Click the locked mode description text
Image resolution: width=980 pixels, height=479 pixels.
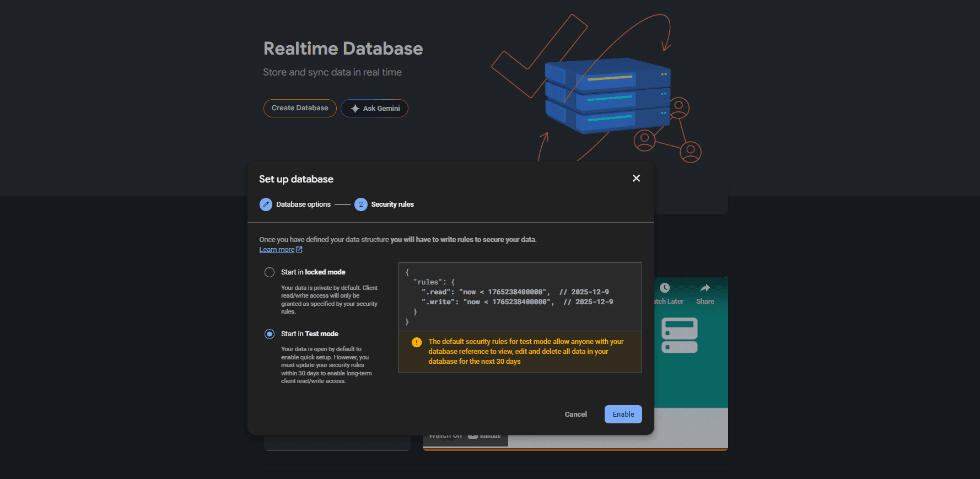coord(329,300)
